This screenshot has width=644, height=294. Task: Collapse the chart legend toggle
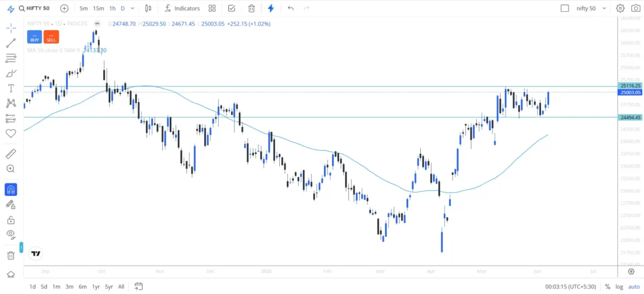(97, 23)
